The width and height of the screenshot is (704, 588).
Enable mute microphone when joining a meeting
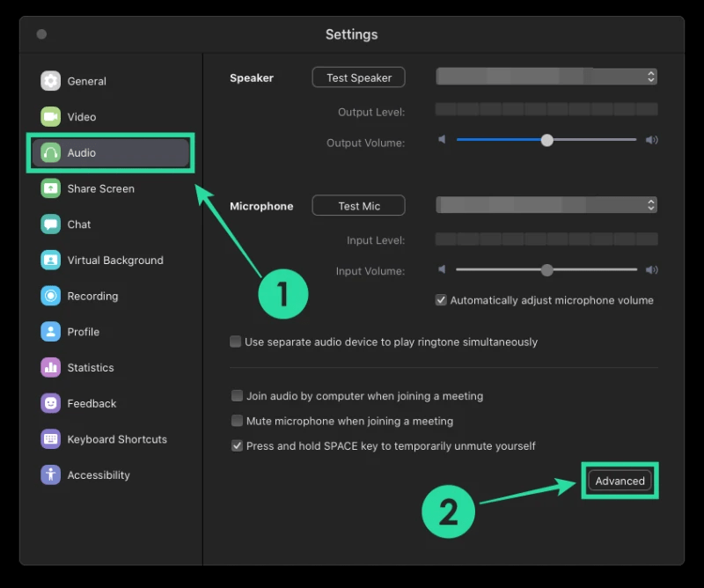pos(237,421)
